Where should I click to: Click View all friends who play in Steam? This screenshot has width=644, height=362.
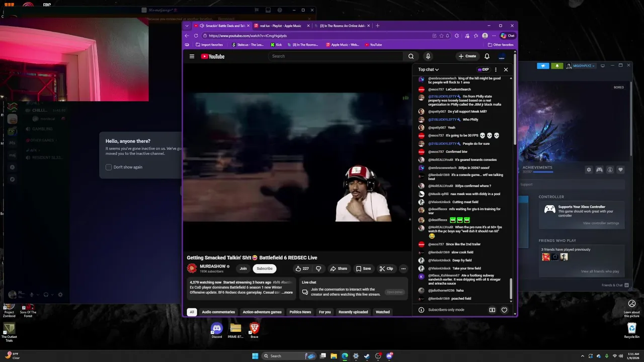click(600, 271)
